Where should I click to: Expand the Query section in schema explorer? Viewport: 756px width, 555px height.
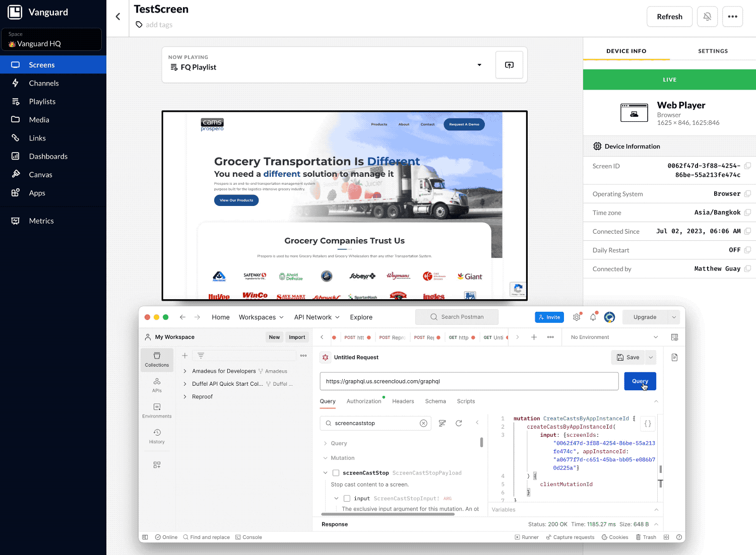tap(325, 443)
